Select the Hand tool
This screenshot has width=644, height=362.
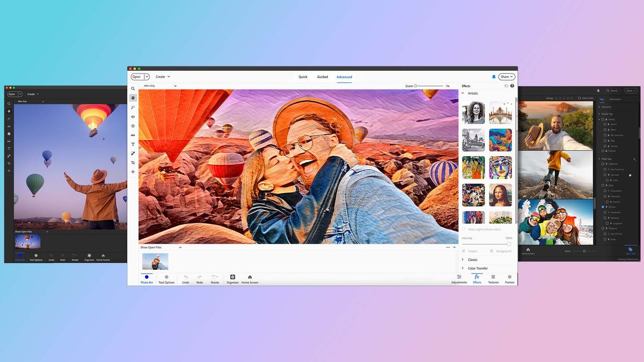click(x=133, y=98)
